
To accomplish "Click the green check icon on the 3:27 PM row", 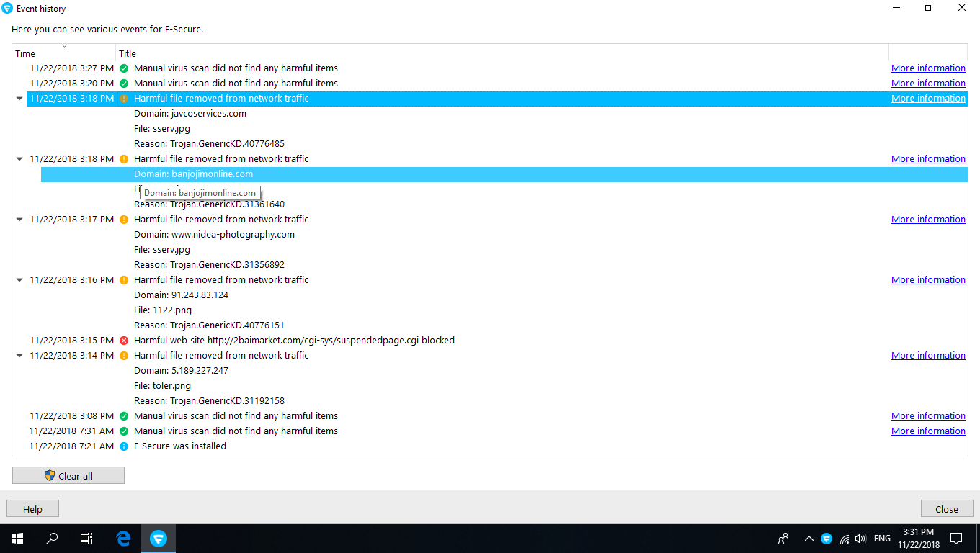I will (x=124, y=68).
